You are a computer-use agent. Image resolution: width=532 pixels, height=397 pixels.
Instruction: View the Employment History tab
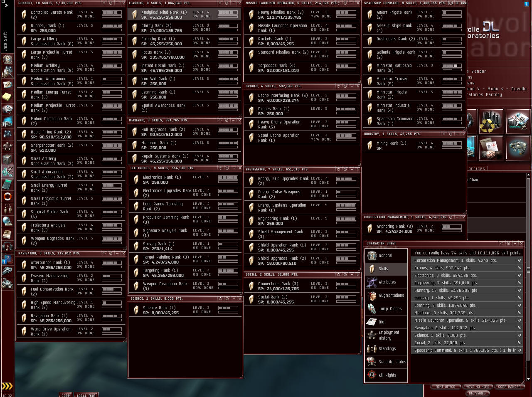(386, 335)
